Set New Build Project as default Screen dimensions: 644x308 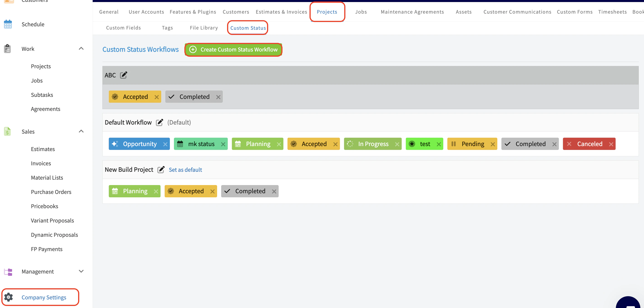tap(185, 169)
